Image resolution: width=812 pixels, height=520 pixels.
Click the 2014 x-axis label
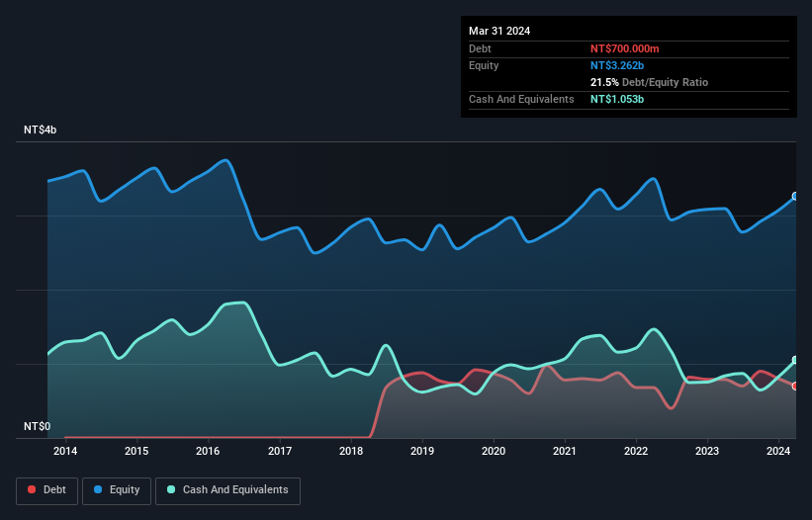[65, 451]
